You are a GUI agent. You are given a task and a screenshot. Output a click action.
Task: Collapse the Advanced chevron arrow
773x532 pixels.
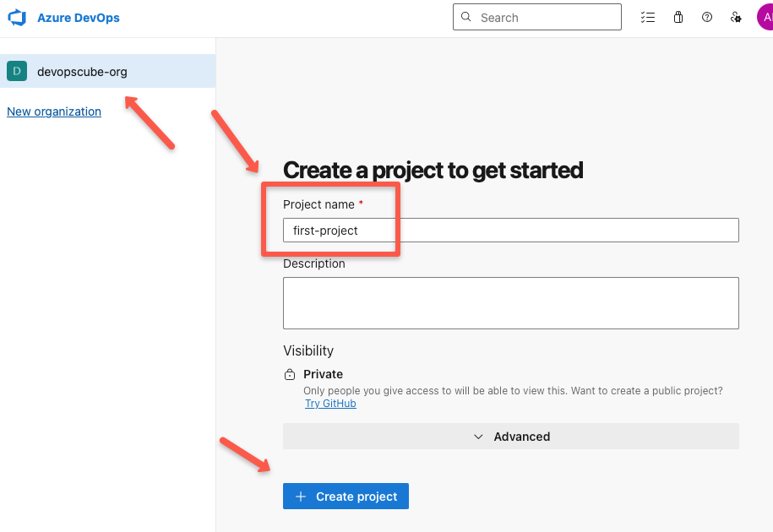point(480,437)
